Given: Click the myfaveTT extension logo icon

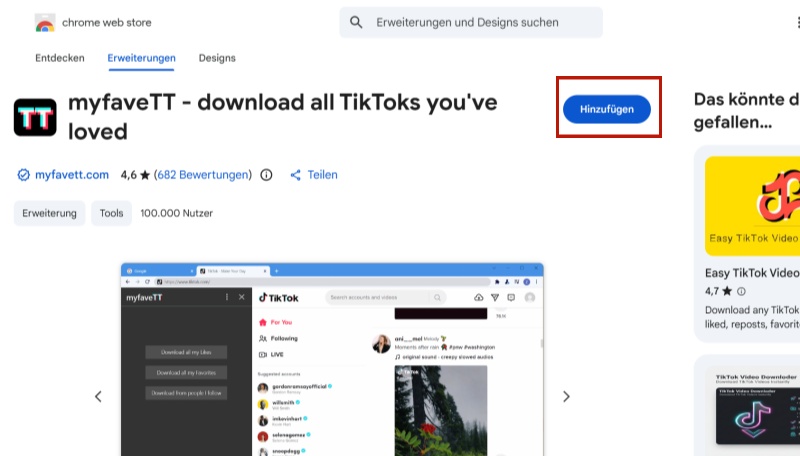Looking at the screenshot, I should (x=35, y=117).
